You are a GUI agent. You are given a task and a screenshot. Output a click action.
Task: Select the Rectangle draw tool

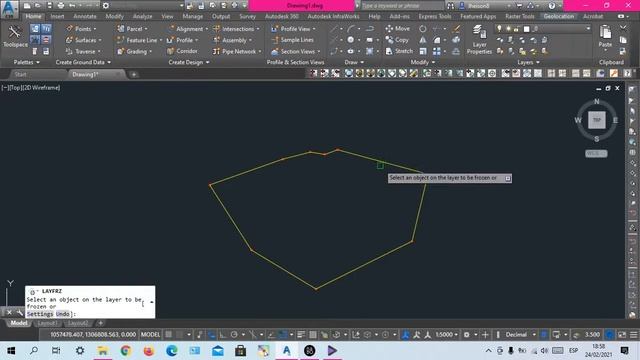[x=369, y=40]
